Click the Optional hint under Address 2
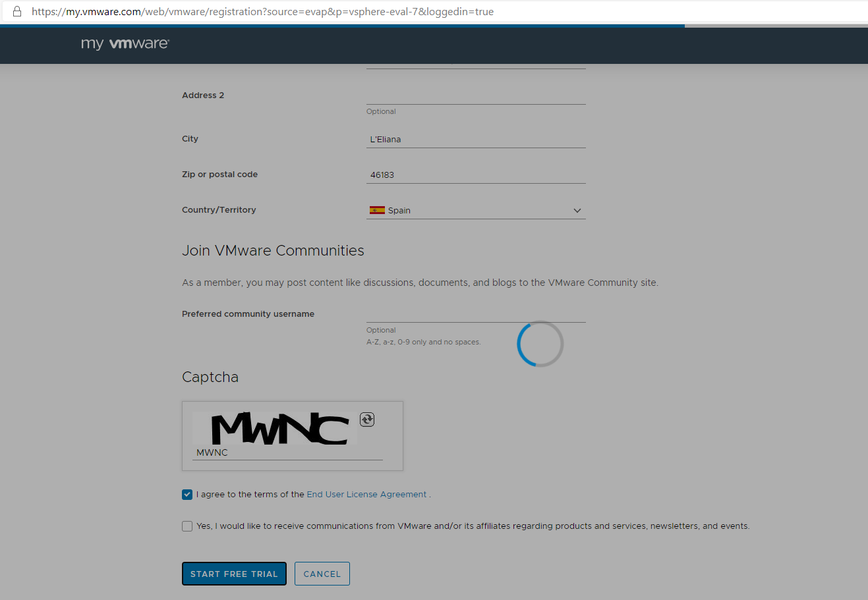Image resolution: width=868 pixels, height=600 pixels. click(x=381, y=111)
